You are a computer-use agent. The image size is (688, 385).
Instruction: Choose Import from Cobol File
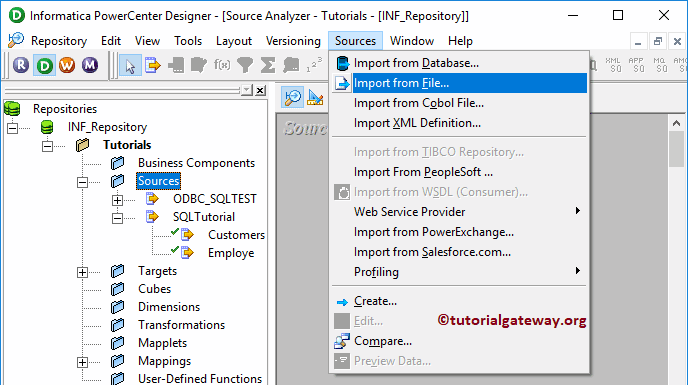[x=459, y=103]
